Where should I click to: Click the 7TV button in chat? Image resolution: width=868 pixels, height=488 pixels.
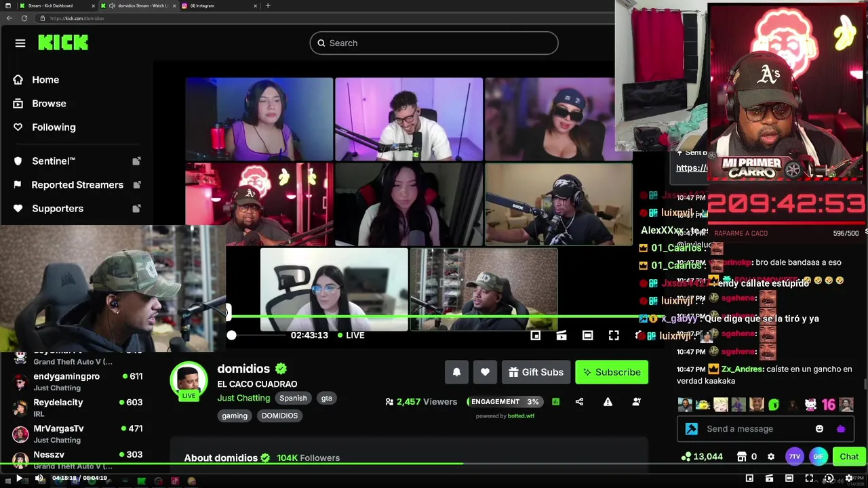coord(794,457)
